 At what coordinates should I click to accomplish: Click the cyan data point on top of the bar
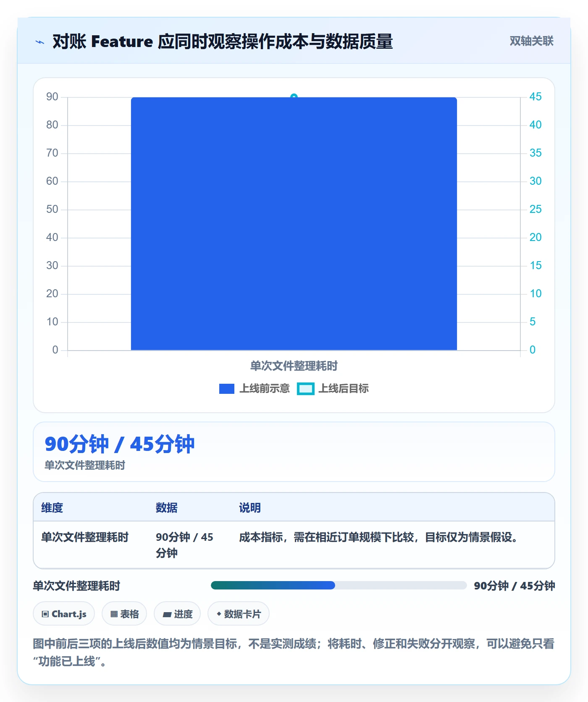pos(294,97)
